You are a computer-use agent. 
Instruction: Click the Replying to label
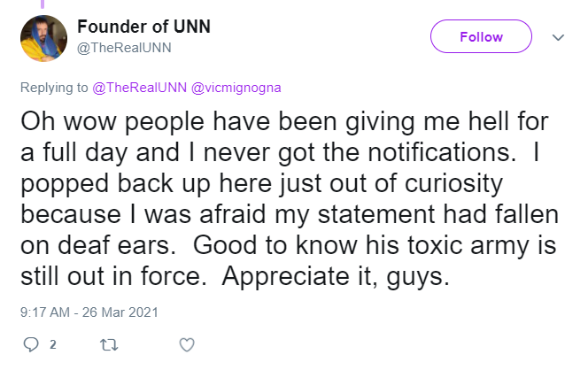tap(54, 88)
